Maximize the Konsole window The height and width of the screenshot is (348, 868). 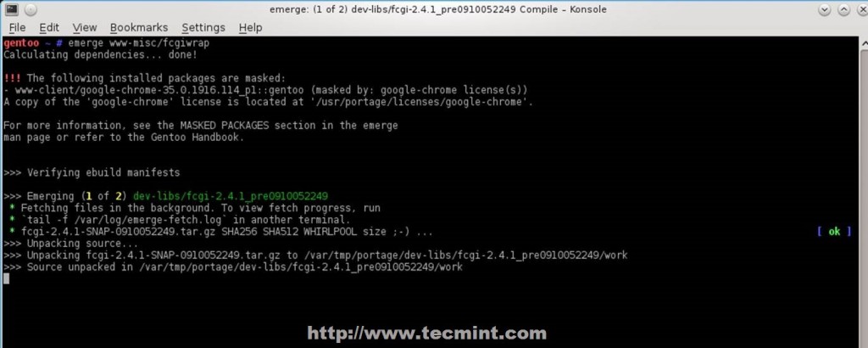[x=843, y=9]
